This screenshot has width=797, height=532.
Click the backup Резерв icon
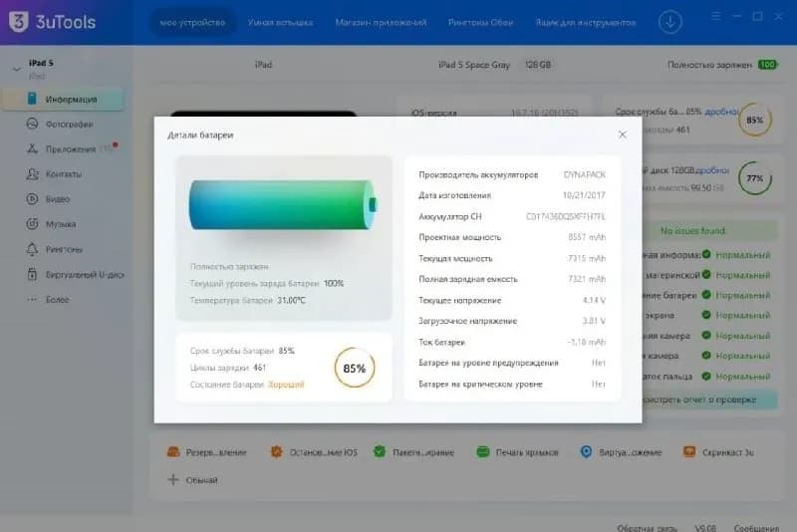pos(173,451)
